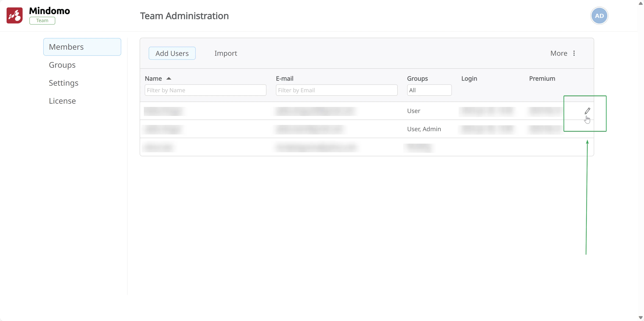The image size is (644, 321).
Task: Click the green Team badge
Action: (42, 20)
